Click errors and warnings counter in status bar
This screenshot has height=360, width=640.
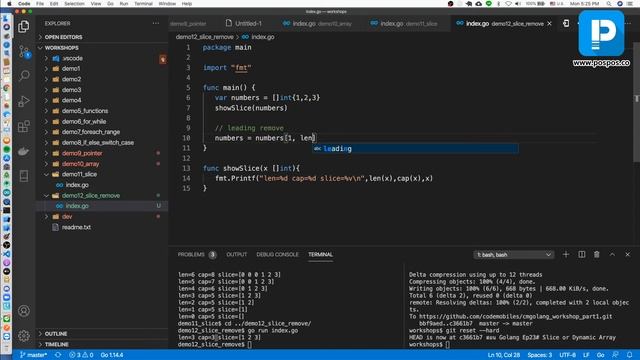[x=81, y=355]
